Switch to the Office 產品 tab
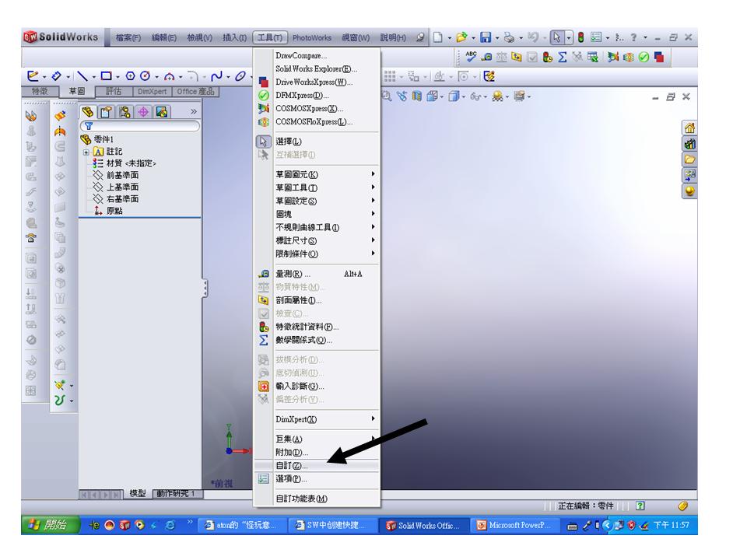Screen dimensions: 747x560 [x=195, y=91]
